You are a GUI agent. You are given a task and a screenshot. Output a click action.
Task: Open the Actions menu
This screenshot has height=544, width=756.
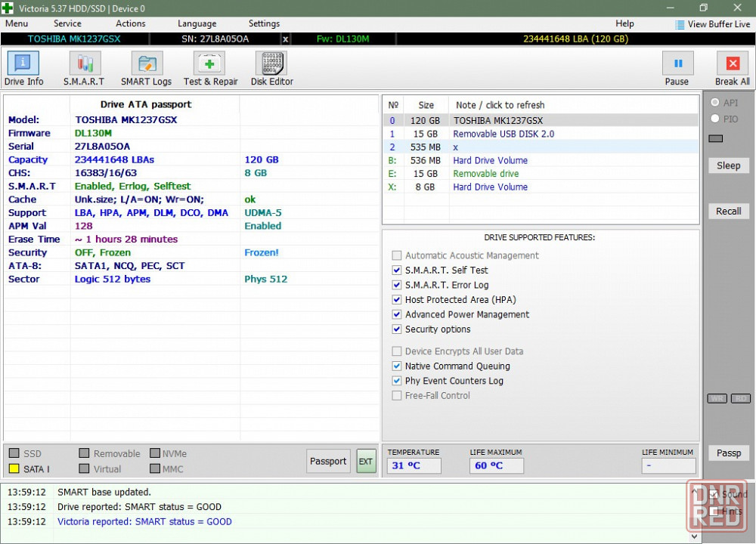(130, 23)
